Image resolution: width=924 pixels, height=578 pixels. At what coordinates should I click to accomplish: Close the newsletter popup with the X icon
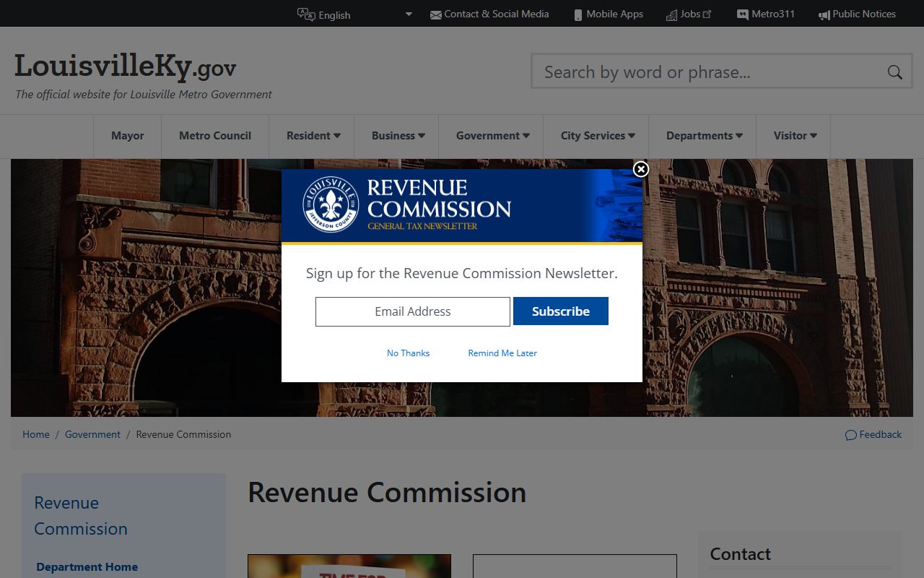tap(641, 169)
